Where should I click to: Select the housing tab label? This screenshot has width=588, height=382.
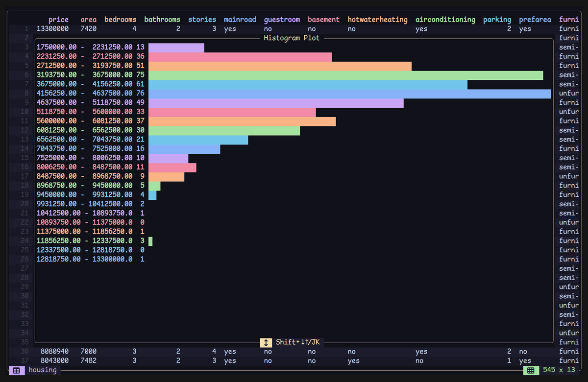(x=43, y=370)
